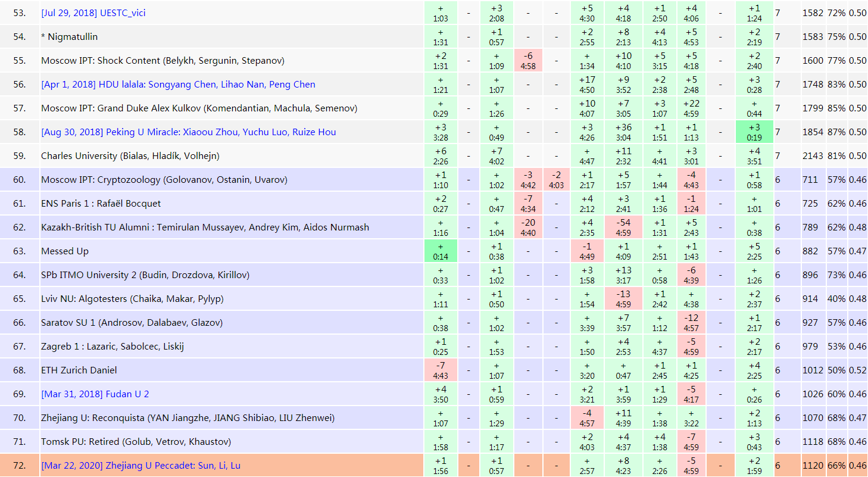Open the Fudan U 2 team link
The width and height of the screenshot is (868, 477).
95,394
